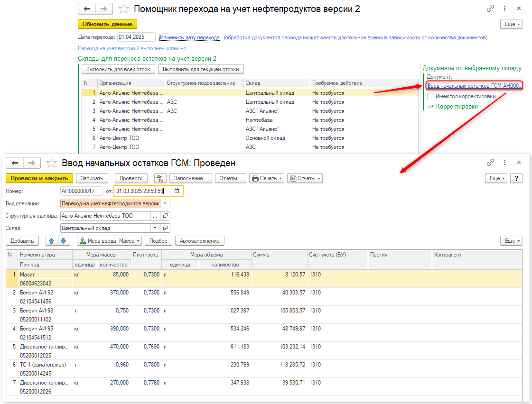
Task: Click the Номер input field
Action: click(81, 191)
